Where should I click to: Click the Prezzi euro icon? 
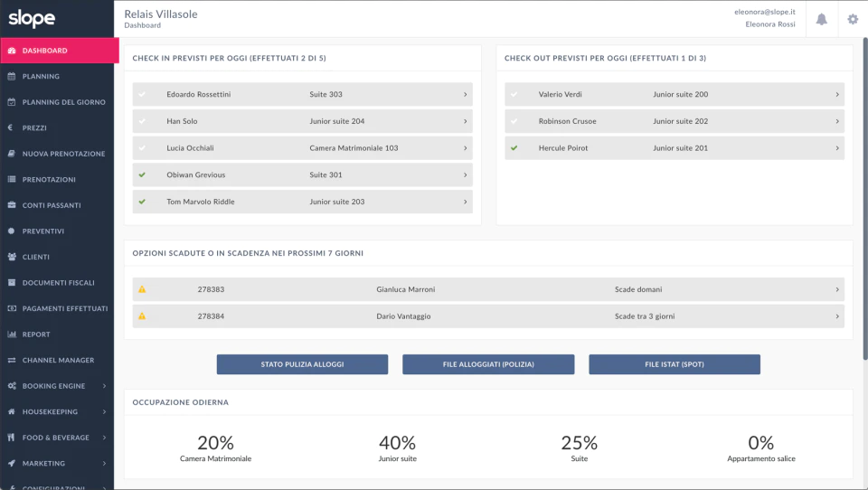(x=11, y=127)
